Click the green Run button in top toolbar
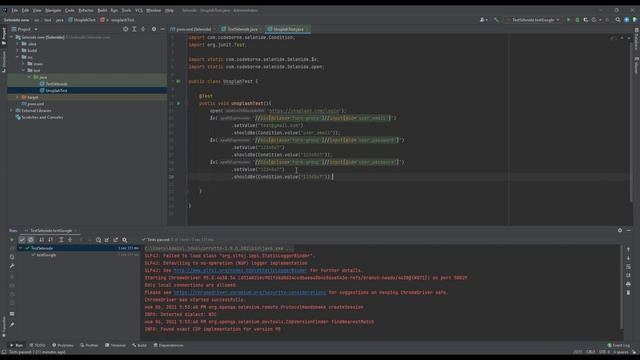Viewport: 640px width, 360px height. click(568, 20)
